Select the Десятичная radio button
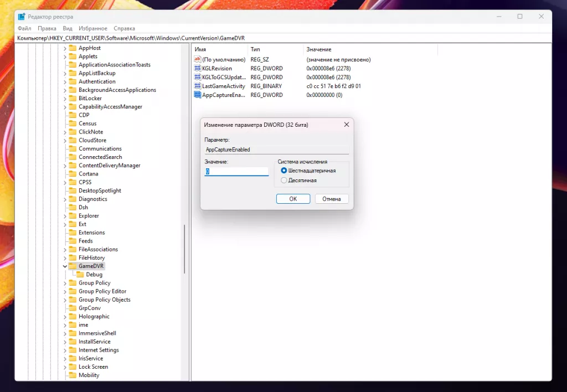567x392 pixels. pyautogui.click(x=284, y=180)
